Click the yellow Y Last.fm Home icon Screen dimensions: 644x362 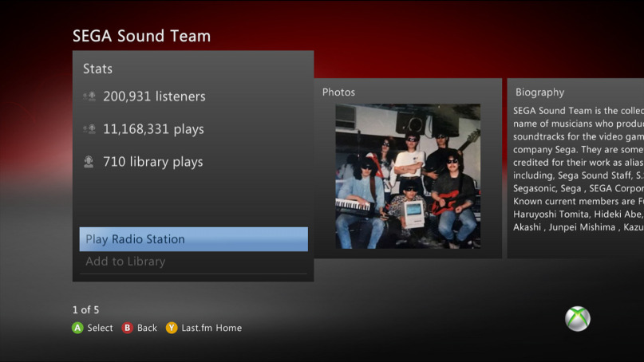172,328
